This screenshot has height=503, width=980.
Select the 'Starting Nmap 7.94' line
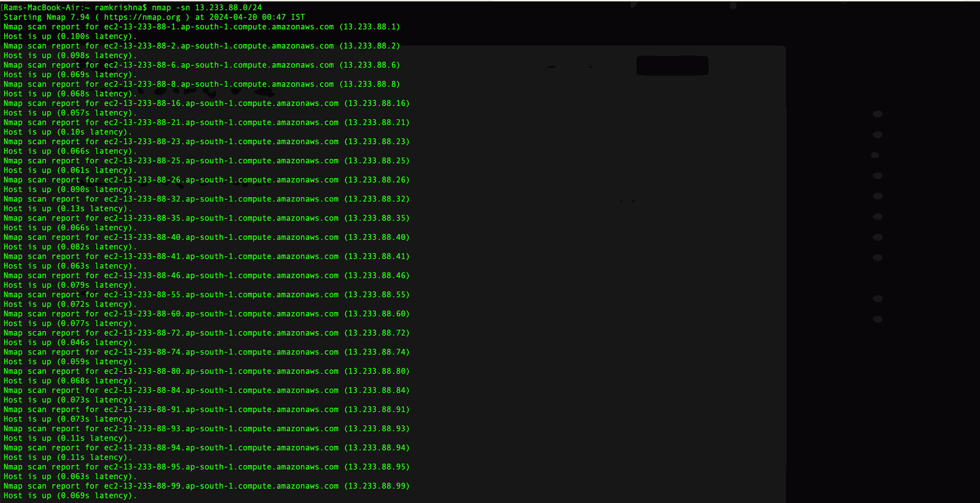point(154,17)
